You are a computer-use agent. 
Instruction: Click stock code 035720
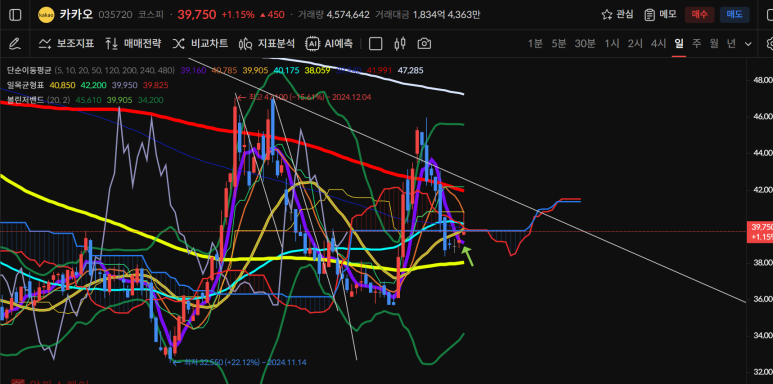click(x=115, y=15)
